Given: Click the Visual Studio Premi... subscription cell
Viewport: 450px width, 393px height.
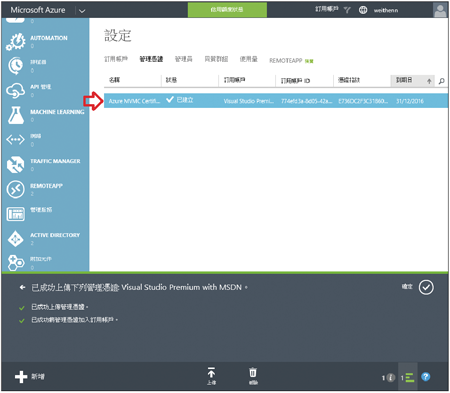Looking at the screenshot, I should pos(249,101).
